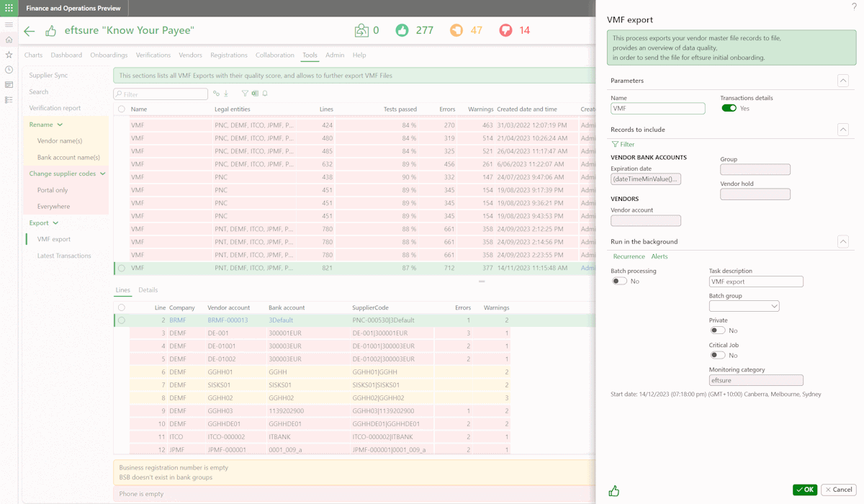Click the green thumbs-up 277 counter icon

(402, 30)
